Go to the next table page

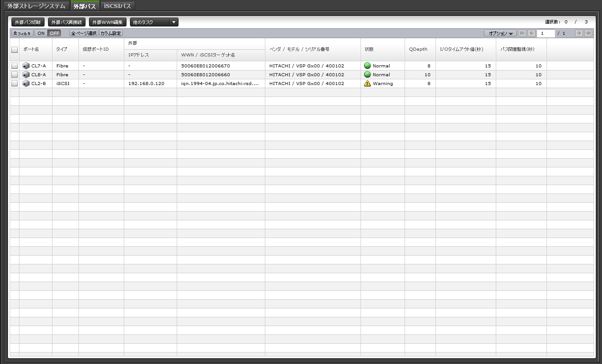pyautogui.click(x=579, y=33)
